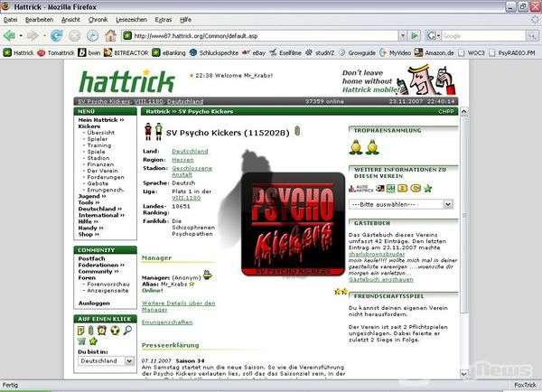Screen dimensions: 542x392
Task: Click the page scrollbar up arrow
Action: pyautogui.click(x=463, y=112)
